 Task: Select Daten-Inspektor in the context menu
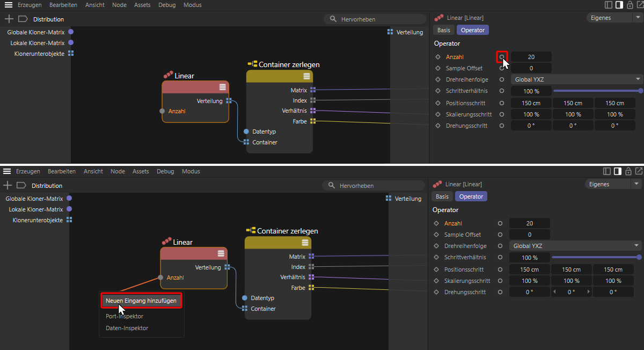tap(127, 328)
